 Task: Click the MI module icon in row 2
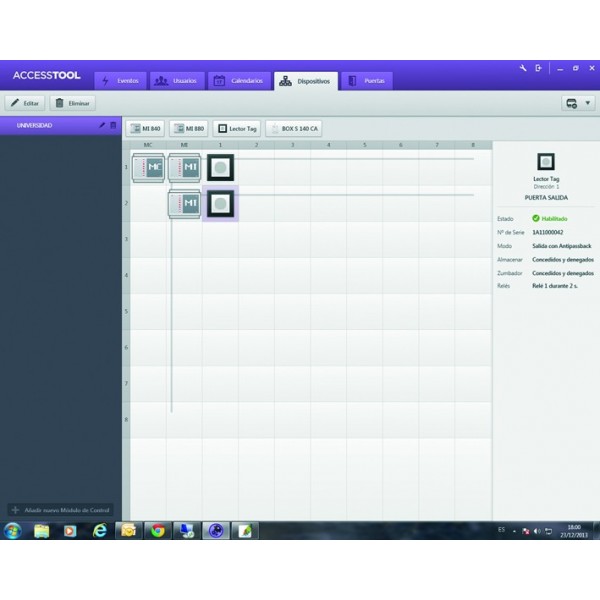184,203
